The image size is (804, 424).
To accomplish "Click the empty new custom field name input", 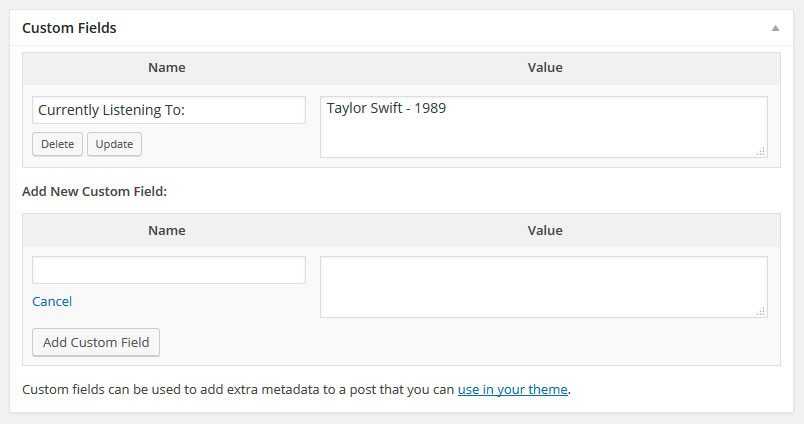I will [168, 270].
